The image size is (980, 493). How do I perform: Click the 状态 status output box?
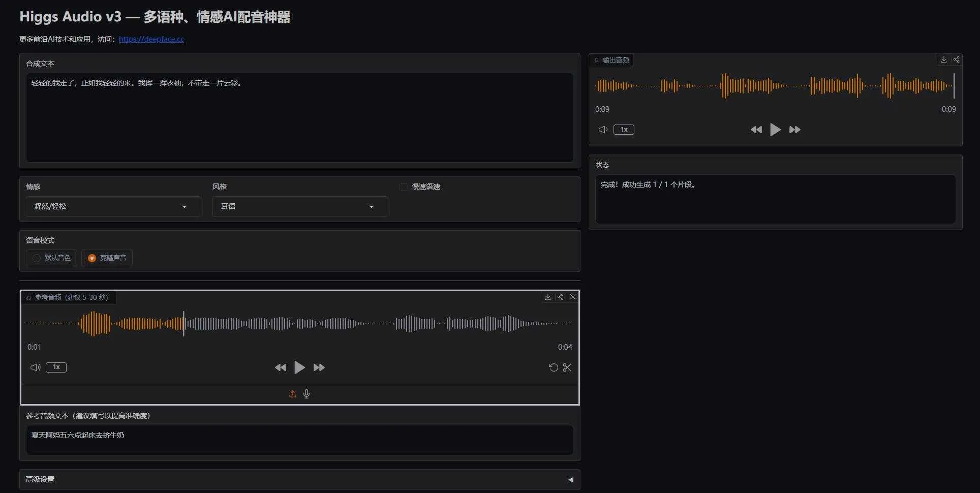pyautogui.click(x=775, y=199)
